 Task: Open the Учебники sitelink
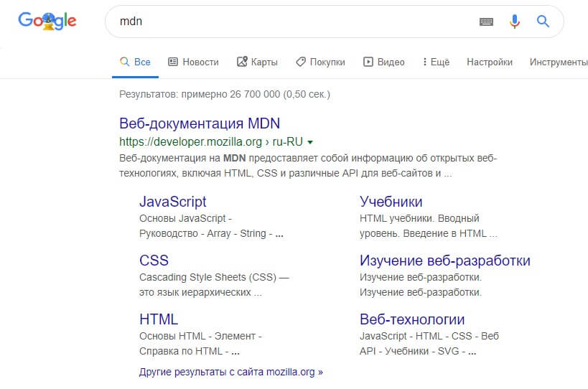coord(391,202)
